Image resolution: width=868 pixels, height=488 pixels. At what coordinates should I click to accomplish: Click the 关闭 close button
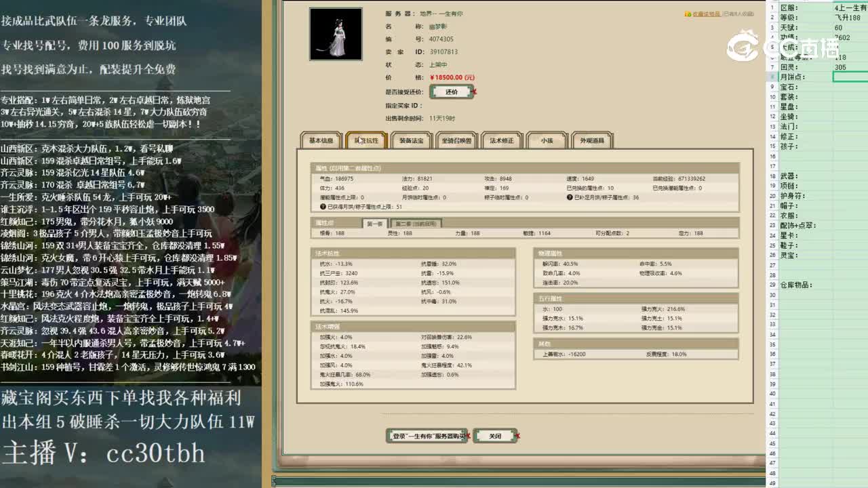pos(496,436)
